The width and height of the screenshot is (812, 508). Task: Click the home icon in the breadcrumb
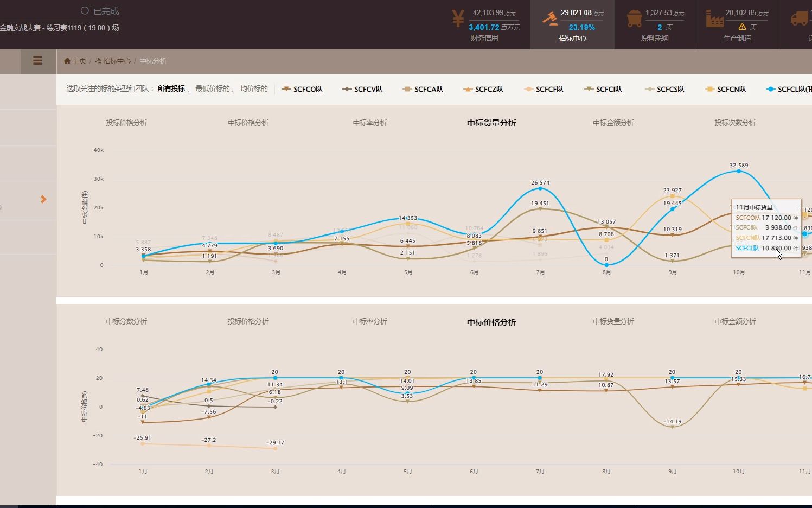pos(67,61)
